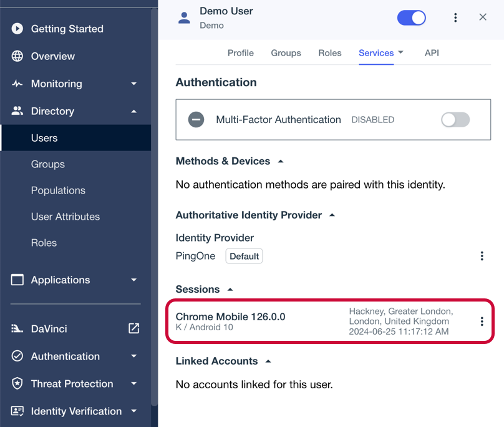Viewport: 504px width, 427px height.
Task: Open the PingOne identity provider options menu
Action: click(482, 256)
